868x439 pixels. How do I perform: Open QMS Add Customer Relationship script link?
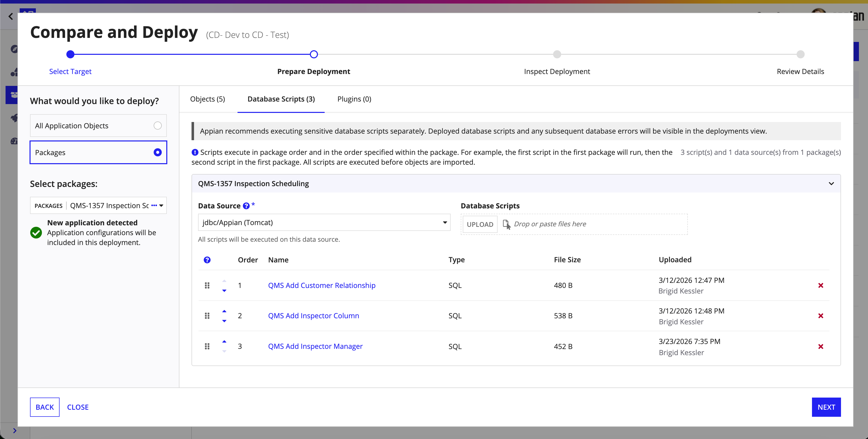tap(322, 285)
